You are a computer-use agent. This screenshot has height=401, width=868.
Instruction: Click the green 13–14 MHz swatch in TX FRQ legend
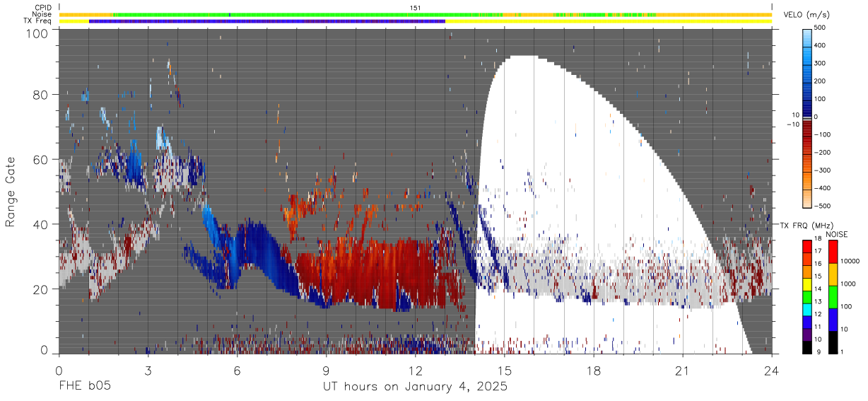[807, 297]
